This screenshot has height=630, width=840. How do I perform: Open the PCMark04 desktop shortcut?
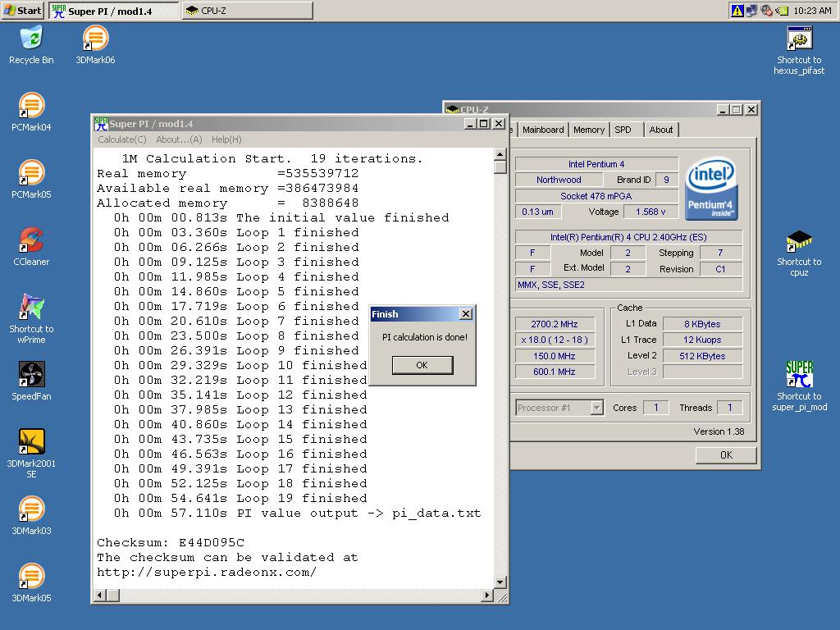tap(31, 112)
